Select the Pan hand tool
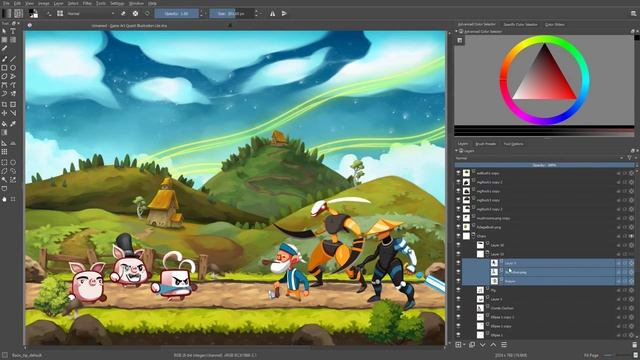The image size is (640, 360). click(4, 199)
